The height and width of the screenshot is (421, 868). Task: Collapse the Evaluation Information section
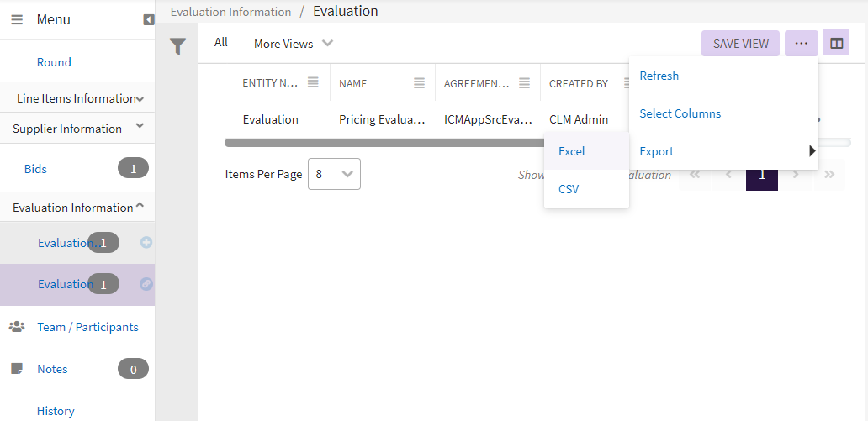pyautogui.click(x=140, y=206)
